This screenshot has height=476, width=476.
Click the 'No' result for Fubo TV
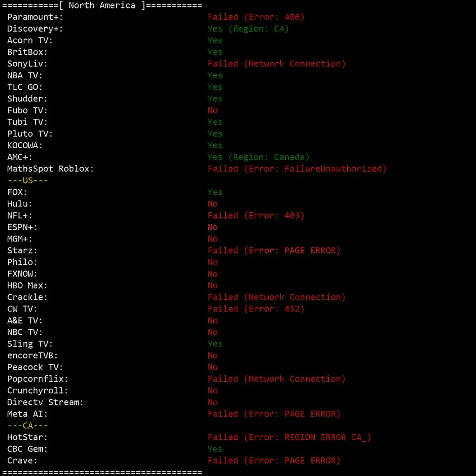tap(212, 111)
